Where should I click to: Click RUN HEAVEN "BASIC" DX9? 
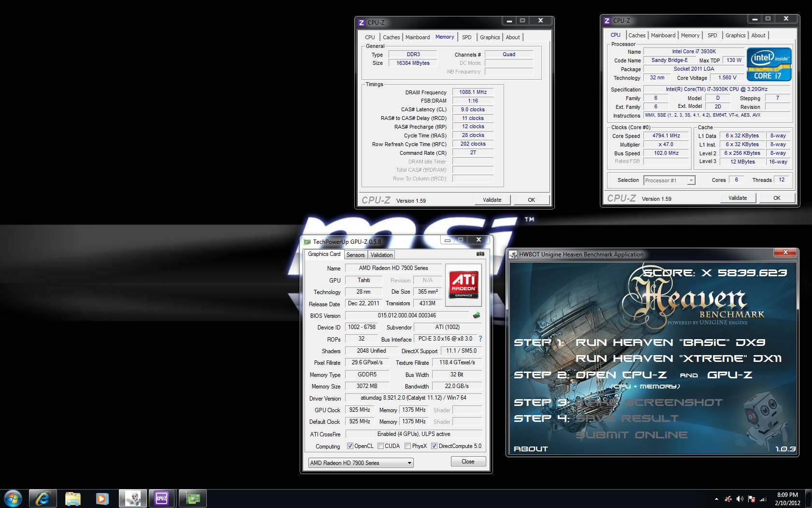670,343
